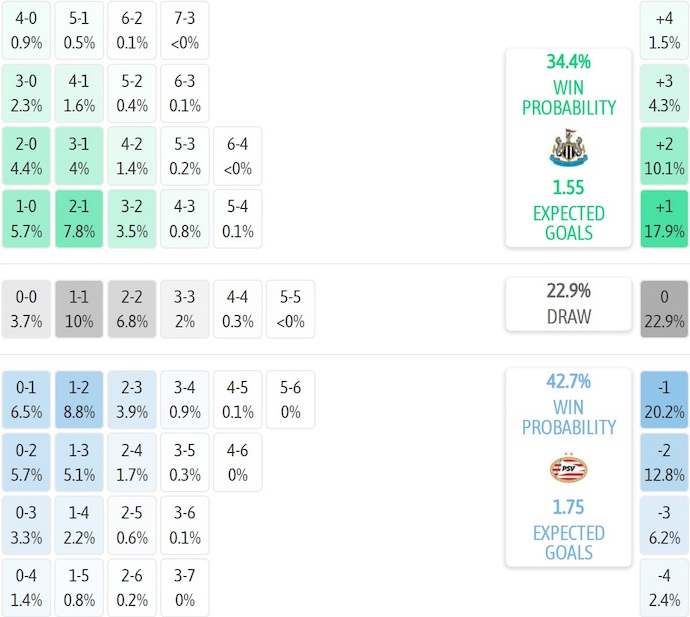Select the 0-1 scoreline tile

(x=27, y=399)
